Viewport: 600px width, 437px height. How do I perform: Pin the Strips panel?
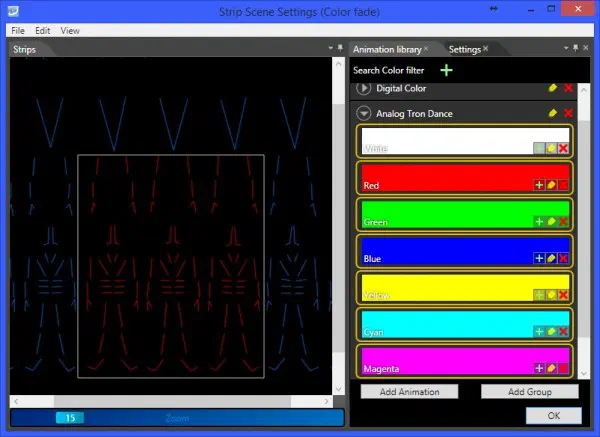click(340, 48)
